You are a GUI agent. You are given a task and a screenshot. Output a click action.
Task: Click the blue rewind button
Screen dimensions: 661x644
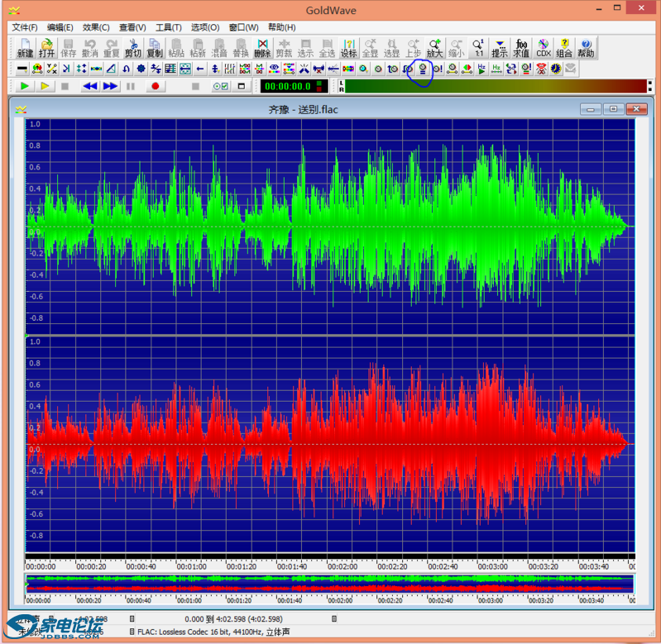point(89,86)
